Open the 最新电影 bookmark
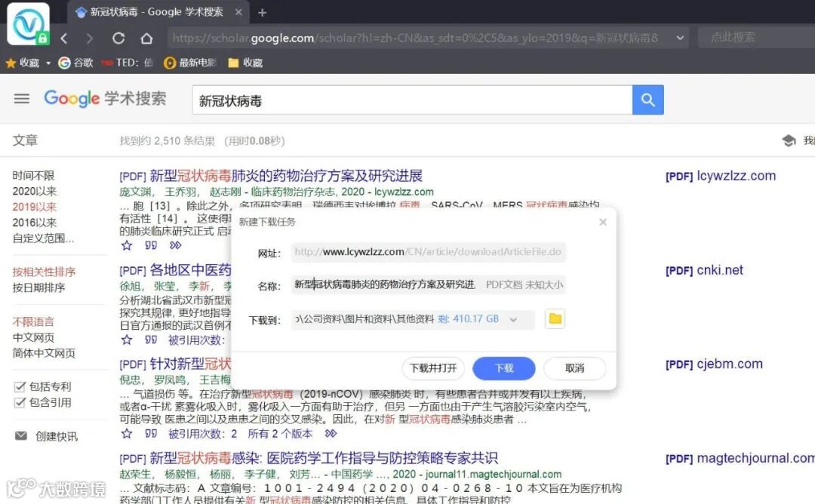Image resolution: width=815 pixels, height=504 pixels. pyautogui.click(x=189, y=63)
